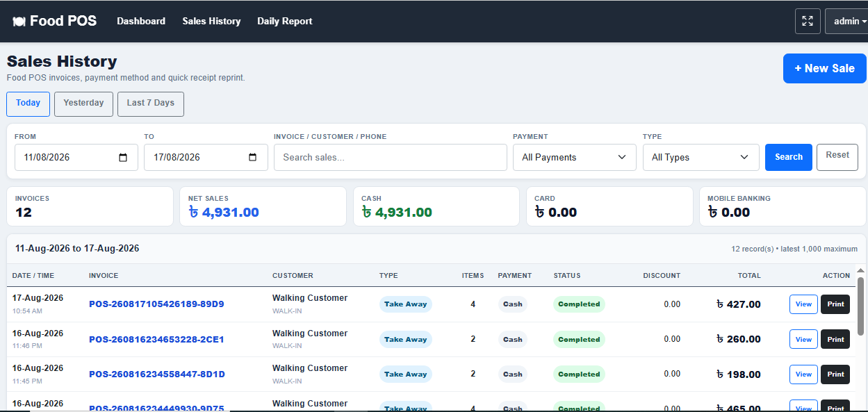Select the Yesterday filter tab
Image resolution: width=868 pixels, height=412 pixels.
[83, 104]
